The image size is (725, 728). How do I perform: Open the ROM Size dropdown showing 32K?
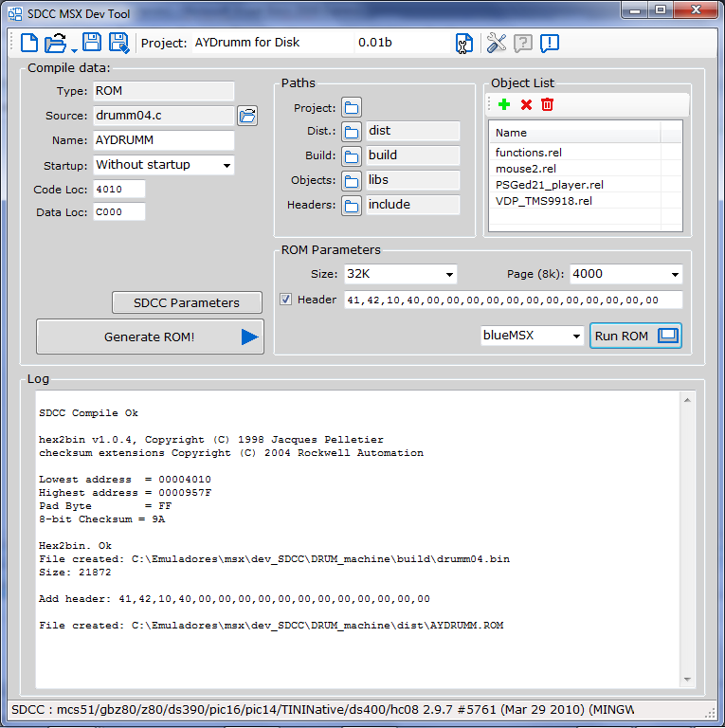tap(449, 274)
